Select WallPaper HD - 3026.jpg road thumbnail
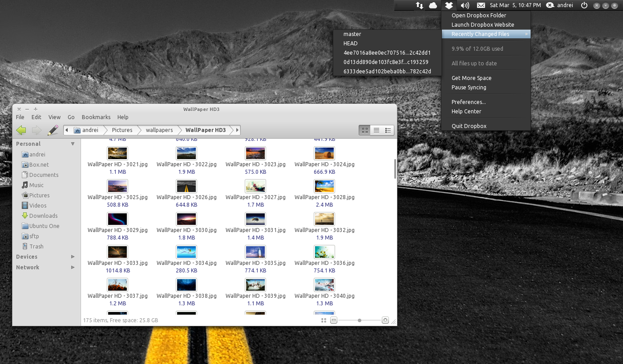 (x=186, y=186)
